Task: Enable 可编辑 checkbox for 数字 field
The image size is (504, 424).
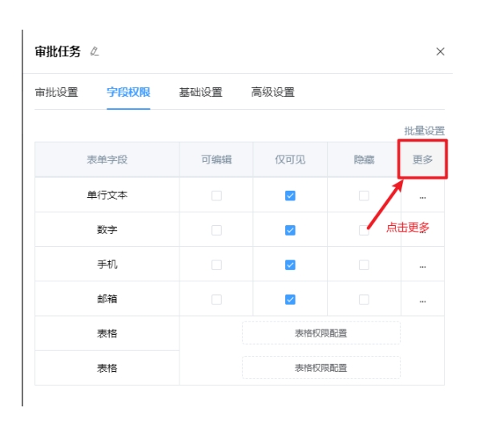Action: pos(216,230)
